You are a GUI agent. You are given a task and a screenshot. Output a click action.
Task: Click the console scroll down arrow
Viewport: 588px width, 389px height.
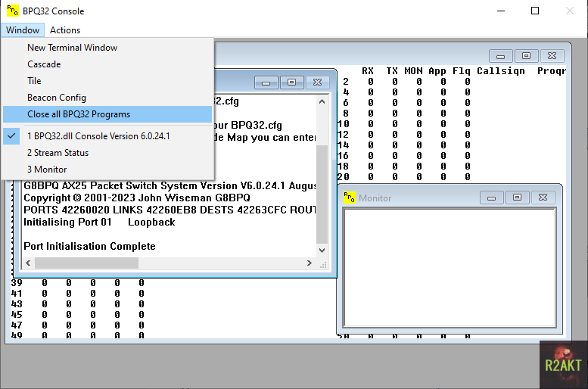(x=322, y=251)
